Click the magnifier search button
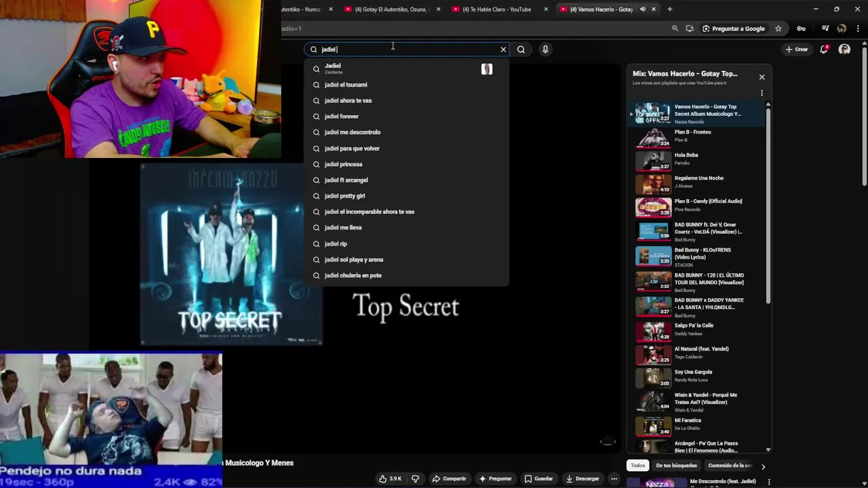Image resolution: width=868 pixels, height=488 pixels. pos(521,49)
